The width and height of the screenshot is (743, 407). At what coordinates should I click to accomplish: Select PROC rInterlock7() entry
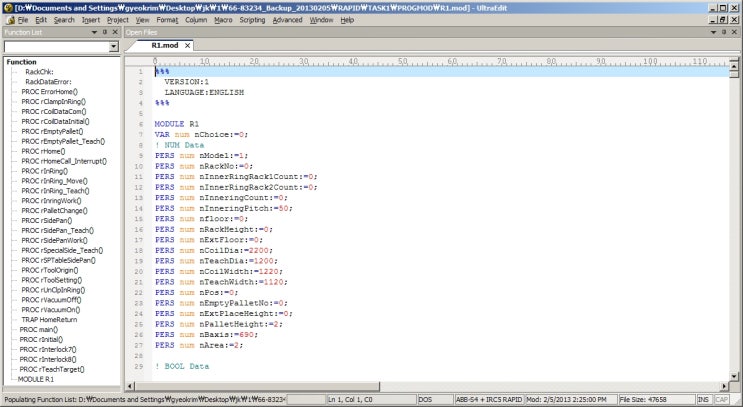click(x=47, y=350)
